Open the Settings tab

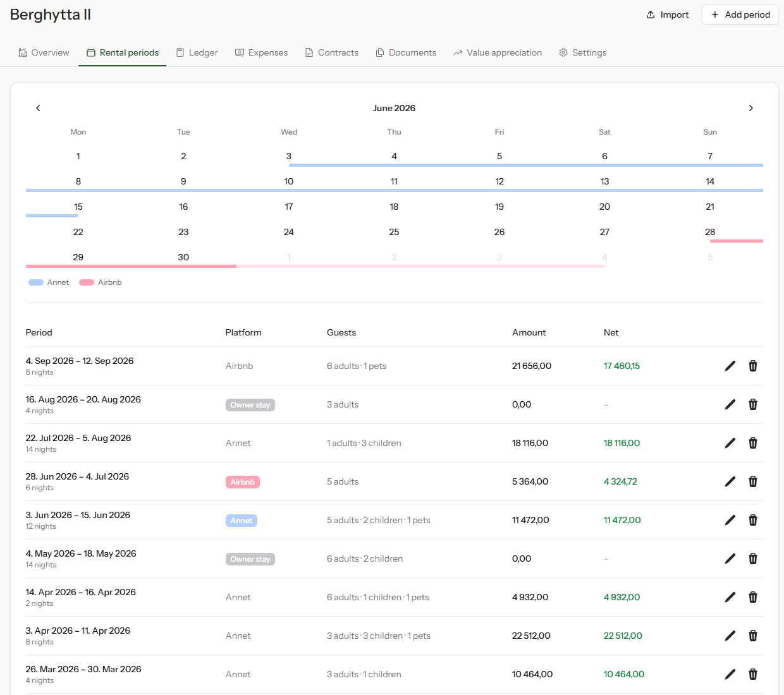point(583,52)
